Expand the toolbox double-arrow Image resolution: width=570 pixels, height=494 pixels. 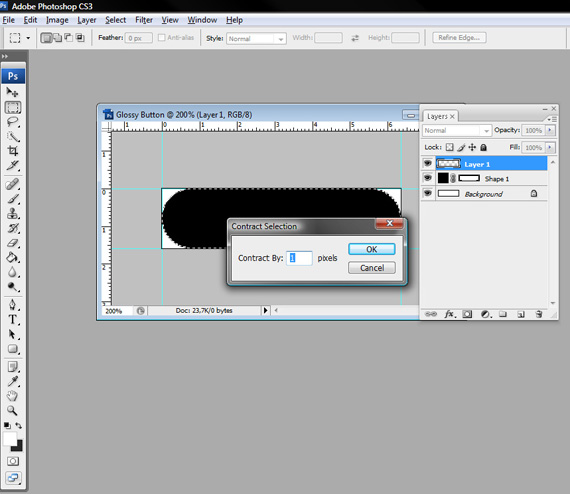pos(4,56)
